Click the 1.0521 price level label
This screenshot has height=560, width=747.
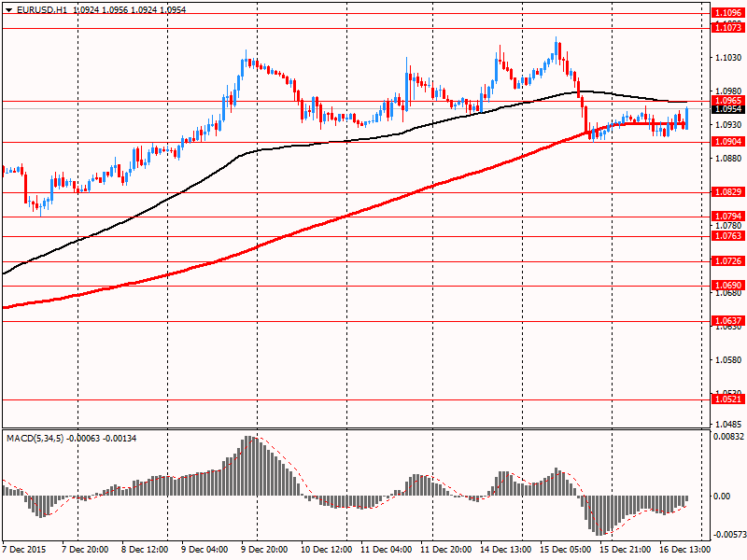[x=727, y=399]
